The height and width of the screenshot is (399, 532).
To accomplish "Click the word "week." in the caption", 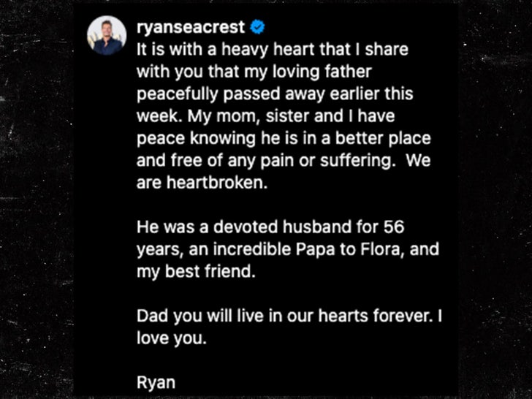I will [157, 117].
